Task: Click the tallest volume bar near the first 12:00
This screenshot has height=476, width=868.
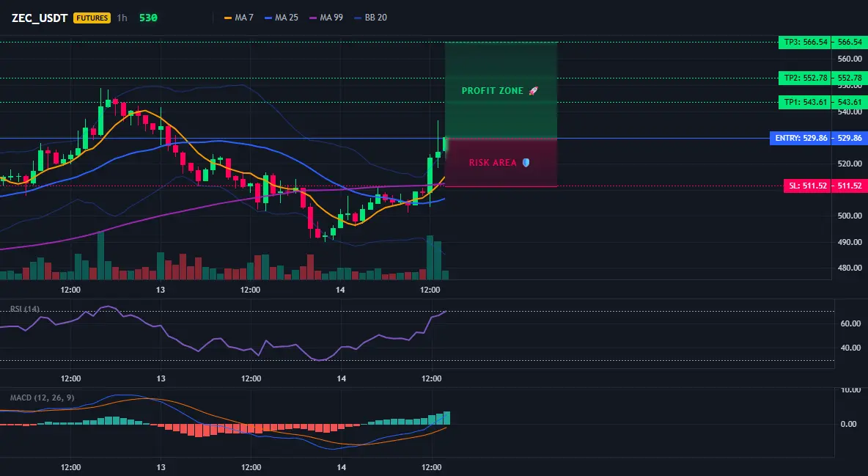Action: [100, 255]
